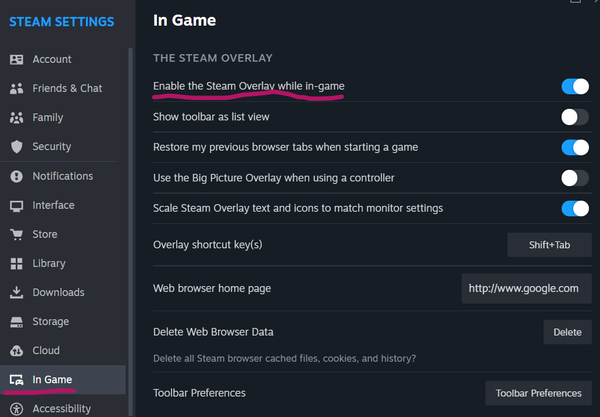Toggle Scale Steam Overlay text setting
The image size is (600, 417).
(x=575, y=208)
